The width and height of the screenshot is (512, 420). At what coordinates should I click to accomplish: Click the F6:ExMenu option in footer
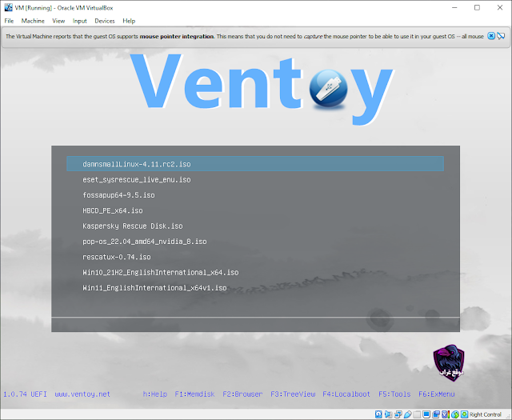(x=437, y=394)
